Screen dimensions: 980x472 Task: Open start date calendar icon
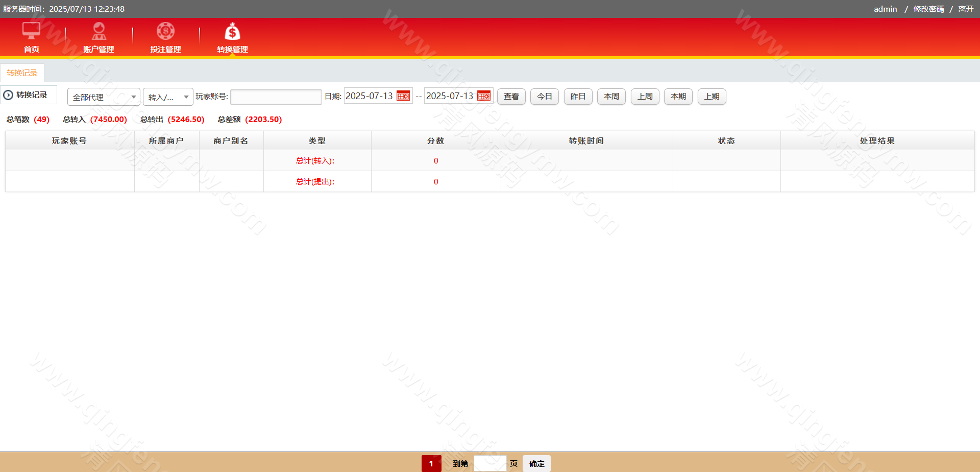point(403,96)
